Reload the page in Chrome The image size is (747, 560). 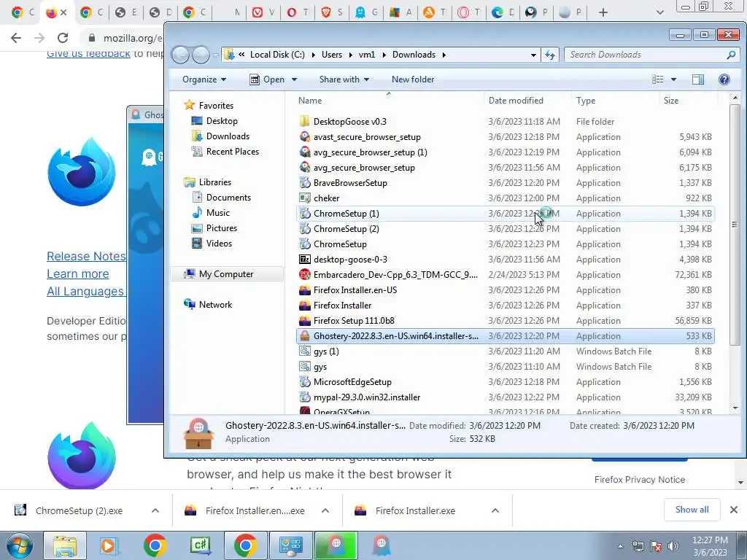[x=63, y=38]
